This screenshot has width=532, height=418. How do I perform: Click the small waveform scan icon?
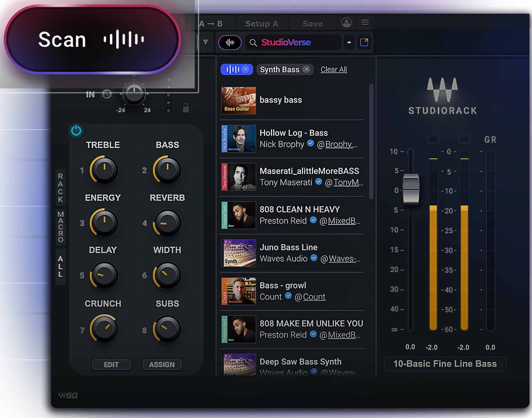[x=230, y=43]
